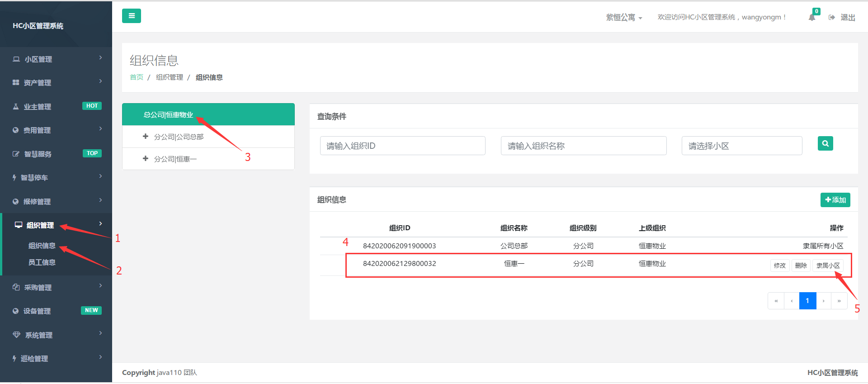
Task: Click the 添加 add button
Action: coord(835,200)
